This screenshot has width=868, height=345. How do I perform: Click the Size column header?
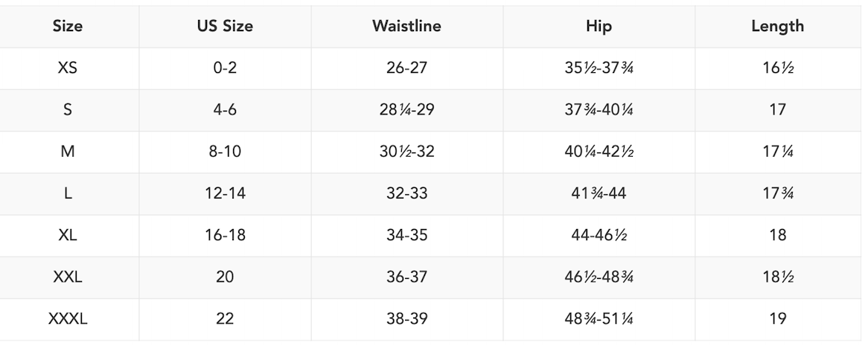point(68,26)
